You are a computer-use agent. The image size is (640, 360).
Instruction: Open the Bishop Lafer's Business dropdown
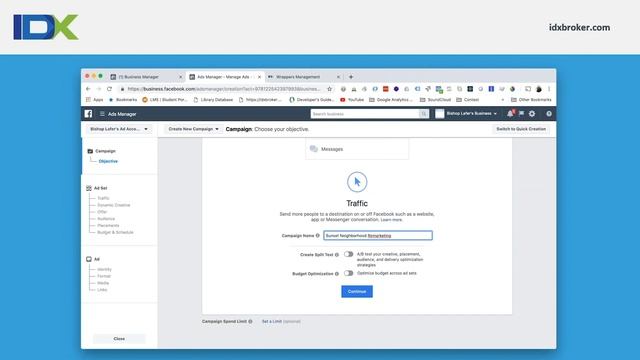(x=471, y=113)
